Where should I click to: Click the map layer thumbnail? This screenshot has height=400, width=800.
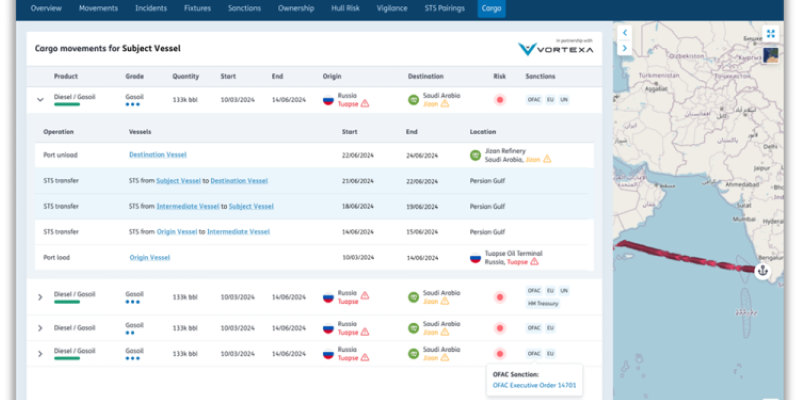pos(771,56)
